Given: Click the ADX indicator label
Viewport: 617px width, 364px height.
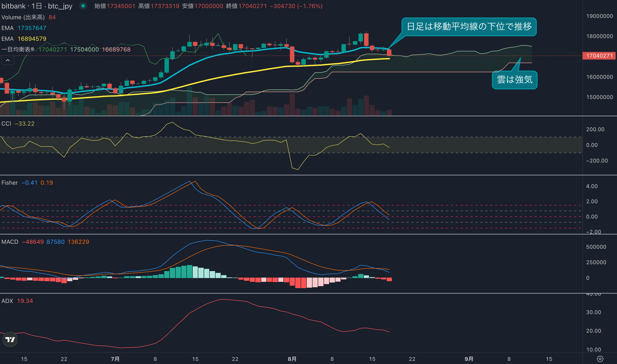Looking at the screenshot, I should [7, 301].
